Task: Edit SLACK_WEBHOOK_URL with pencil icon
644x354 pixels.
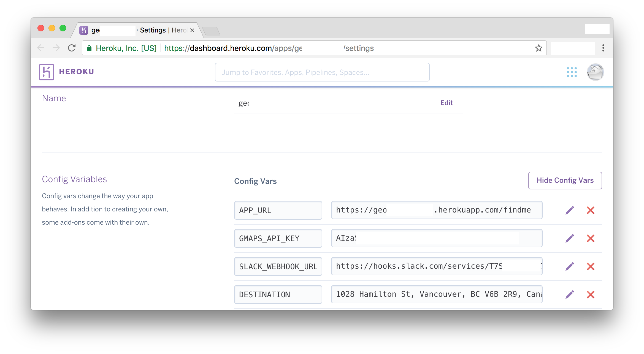Action: point(570,266)
